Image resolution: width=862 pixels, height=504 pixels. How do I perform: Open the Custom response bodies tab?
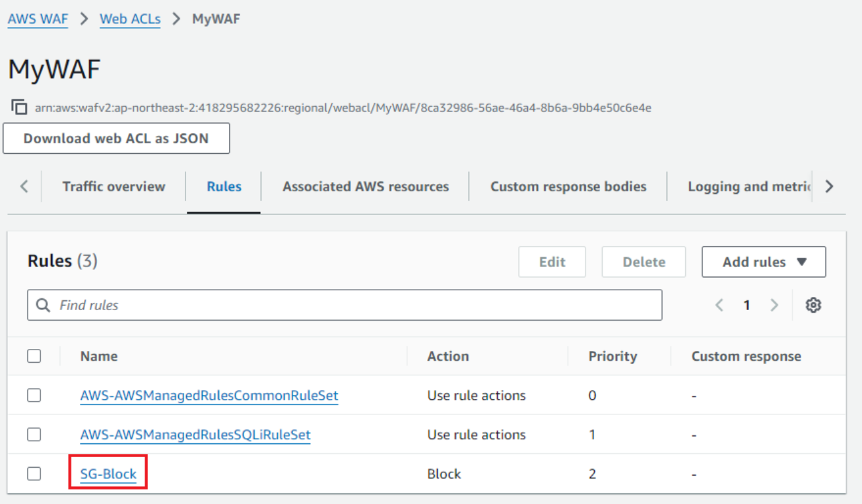tap(568, 187)
